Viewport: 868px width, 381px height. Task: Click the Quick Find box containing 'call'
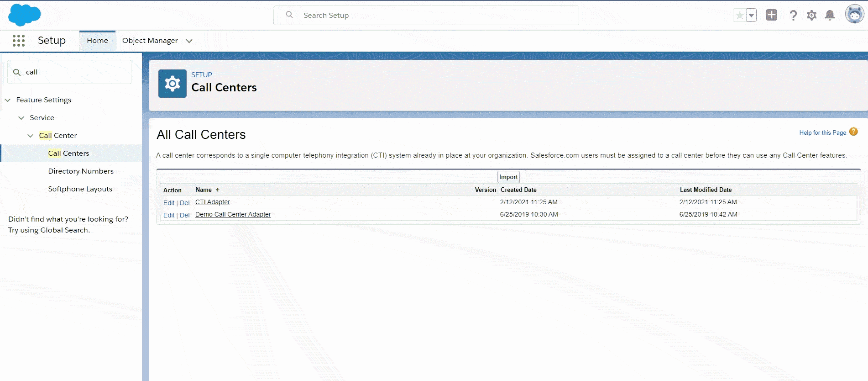[69, 72]
